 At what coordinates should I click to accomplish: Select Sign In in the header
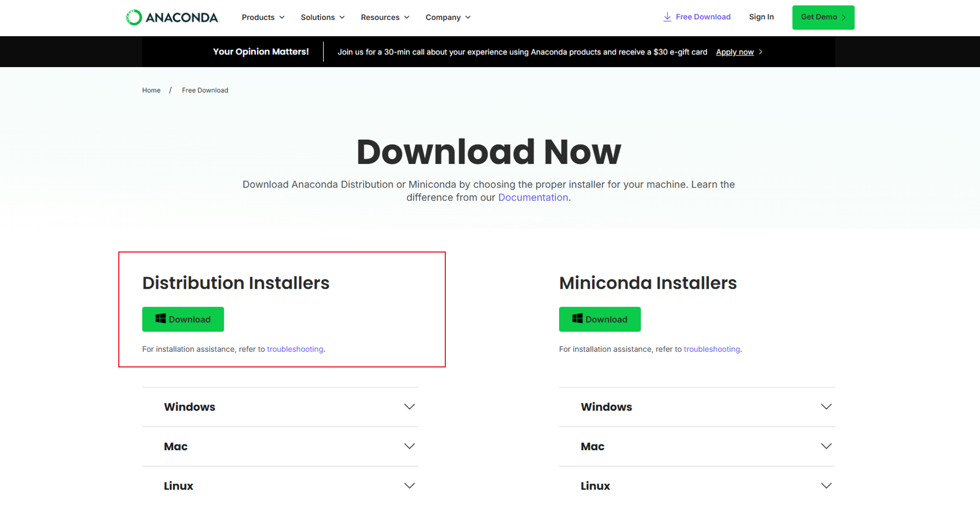[761, 17]
